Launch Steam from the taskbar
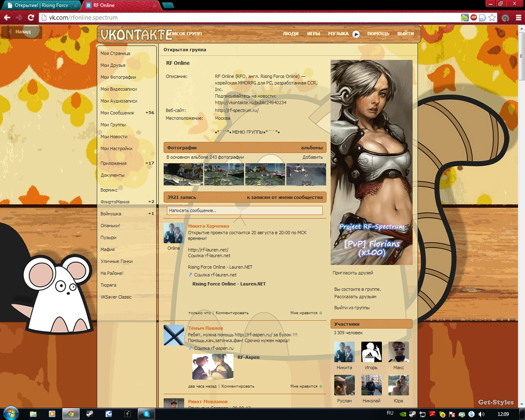525x420 pixels. point(90,414)
